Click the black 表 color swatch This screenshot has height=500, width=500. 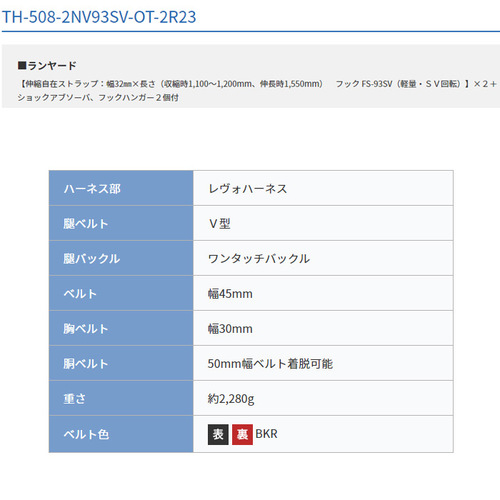pos(218,434)
